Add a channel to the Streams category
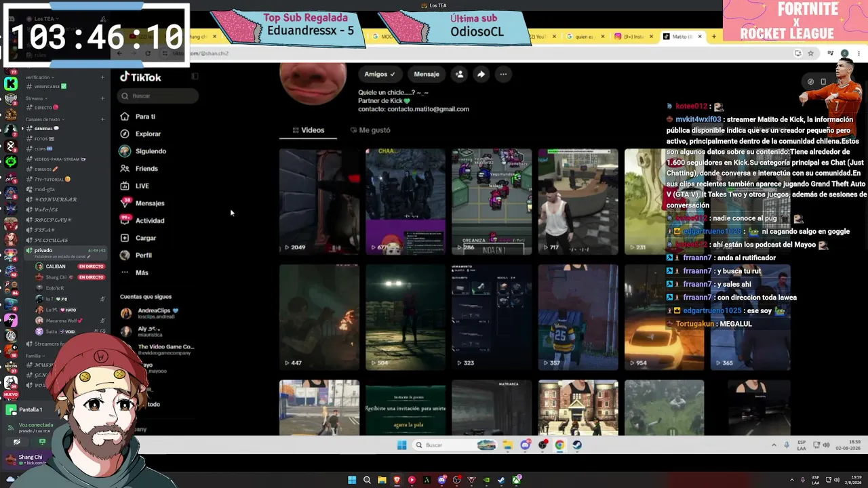This screenshot has height=488, width=868. click(x=102, y=98)
